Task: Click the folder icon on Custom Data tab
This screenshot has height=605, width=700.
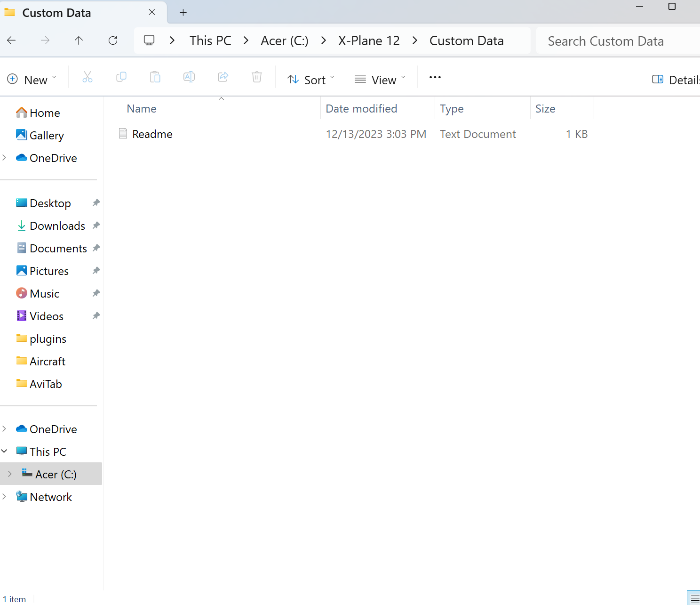Action: point(10,13)
